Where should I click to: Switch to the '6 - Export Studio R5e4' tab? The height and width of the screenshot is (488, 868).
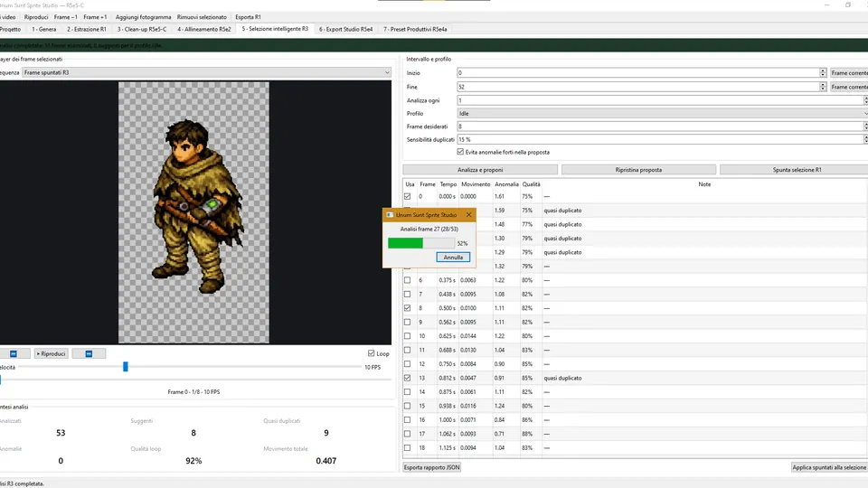point(345,29)
